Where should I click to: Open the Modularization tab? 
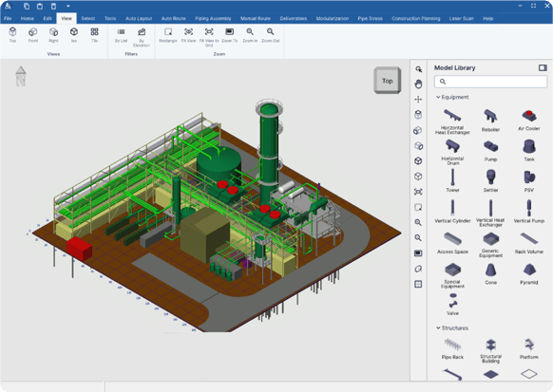(x=333, y=18)
